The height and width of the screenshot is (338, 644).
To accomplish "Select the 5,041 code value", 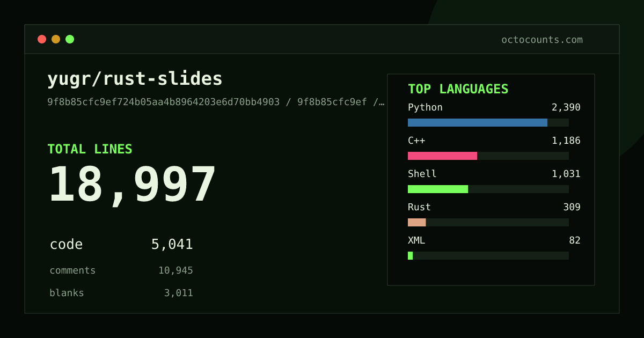I will click(x=172, y=244).
